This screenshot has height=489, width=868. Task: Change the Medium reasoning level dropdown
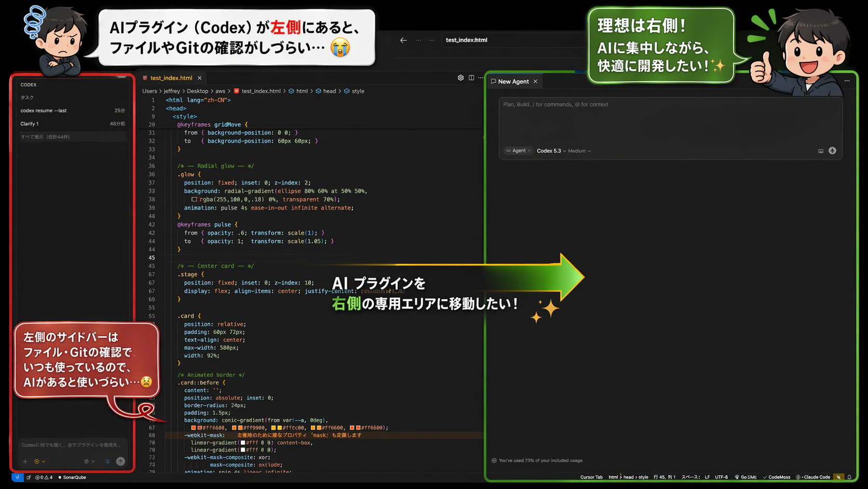click(579, 151)
